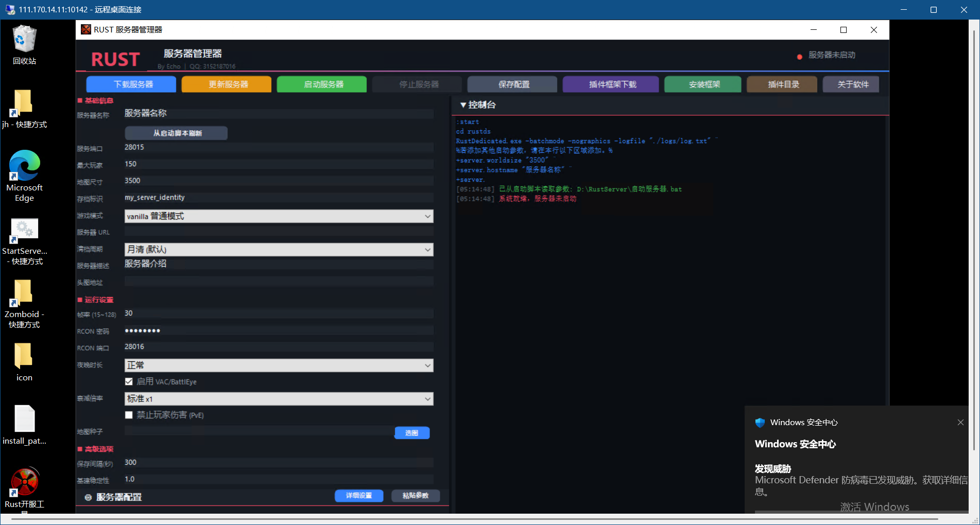The image size is (980, 525).
Task: Click the remote desktop horizontal scrollbar
Action: point(474,519)
